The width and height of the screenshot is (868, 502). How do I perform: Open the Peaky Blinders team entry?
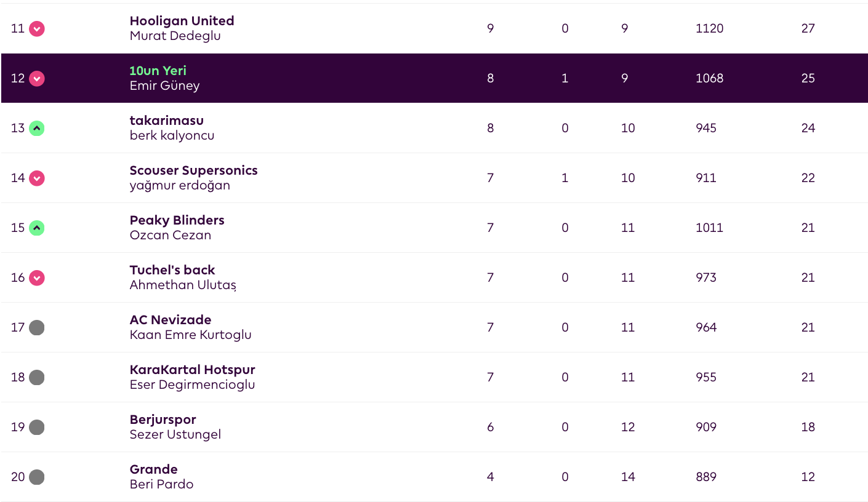(x=177, y=220)
